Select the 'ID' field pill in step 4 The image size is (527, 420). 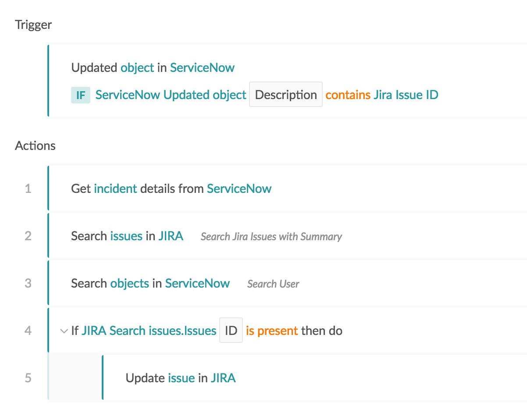pyautogui.click(x=231, y=331)
